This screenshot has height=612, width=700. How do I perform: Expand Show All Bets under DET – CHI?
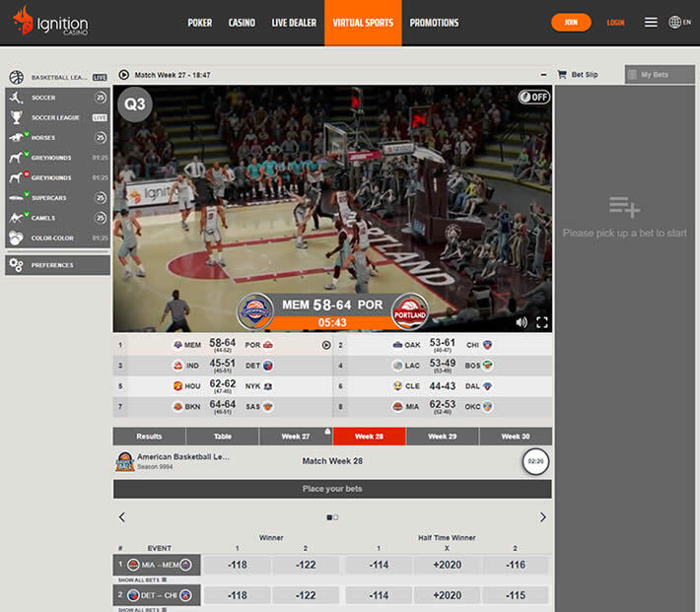pos(142,609)
